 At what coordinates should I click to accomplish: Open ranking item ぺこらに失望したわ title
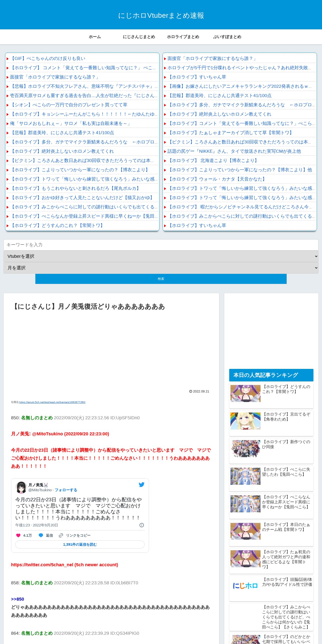point(286,472)
